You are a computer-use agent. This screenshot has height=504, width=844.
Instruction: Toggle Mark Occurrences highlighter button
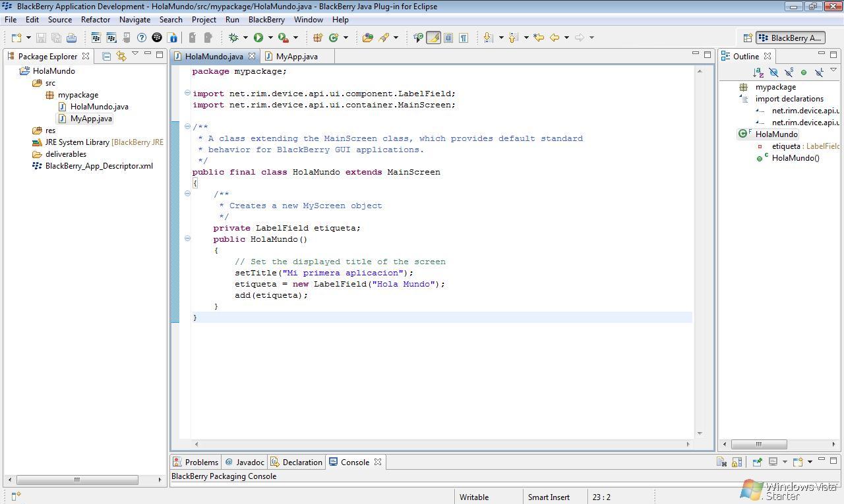tap(433, 38)
